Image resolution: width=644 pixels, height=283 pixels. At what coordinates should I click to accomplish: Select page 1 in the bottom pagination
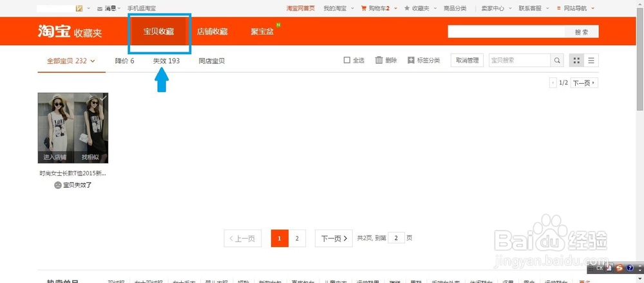tap(279, 239)
